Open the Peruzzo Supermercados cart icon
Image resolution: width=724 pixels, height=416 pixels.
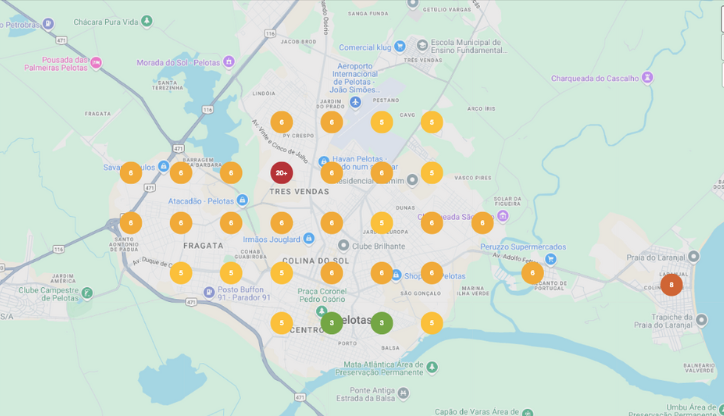pyautogui.click(x=550, y=259)
